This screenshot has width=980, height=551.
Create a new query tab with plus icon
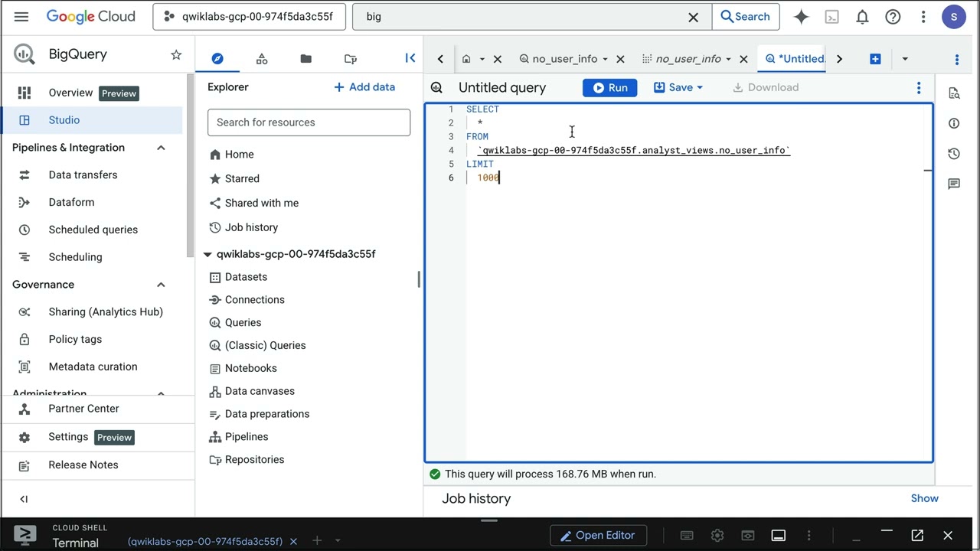pos(875,59)
